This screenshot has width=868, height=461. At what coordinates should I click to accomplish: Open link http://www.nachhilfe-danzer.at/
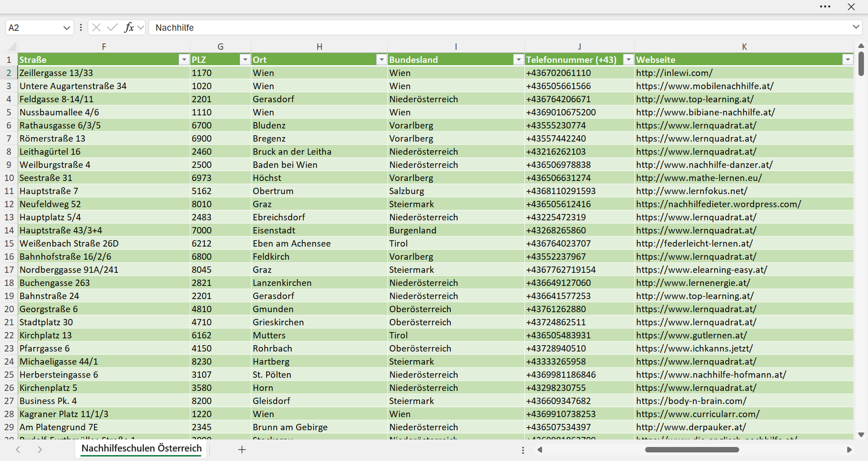click(x=704, y=165)
